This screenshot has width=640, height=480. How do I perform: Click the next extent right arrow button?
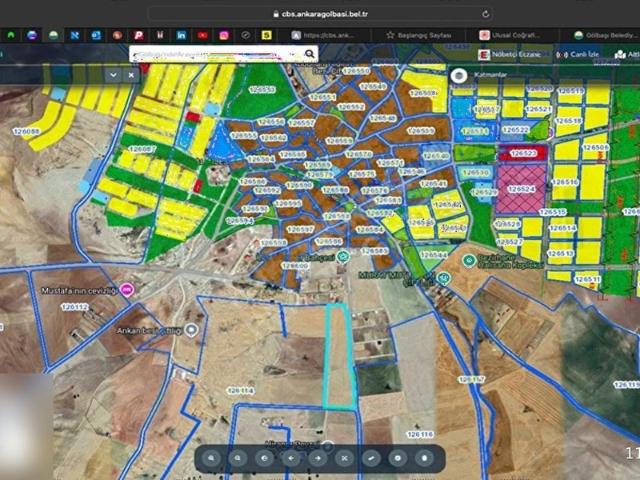[318, 458]
